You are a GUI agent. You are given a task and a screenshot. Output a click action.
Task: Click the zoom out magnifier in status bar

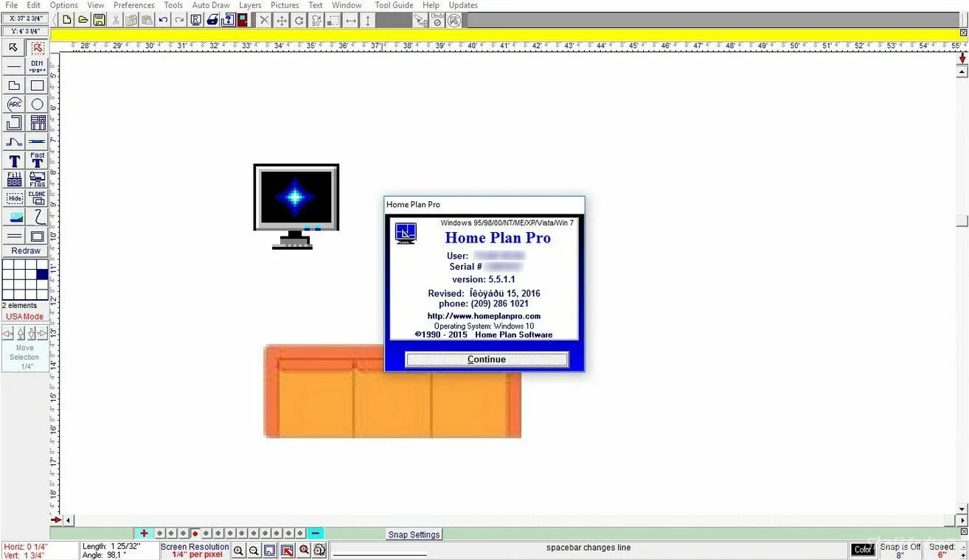point(254,550)
